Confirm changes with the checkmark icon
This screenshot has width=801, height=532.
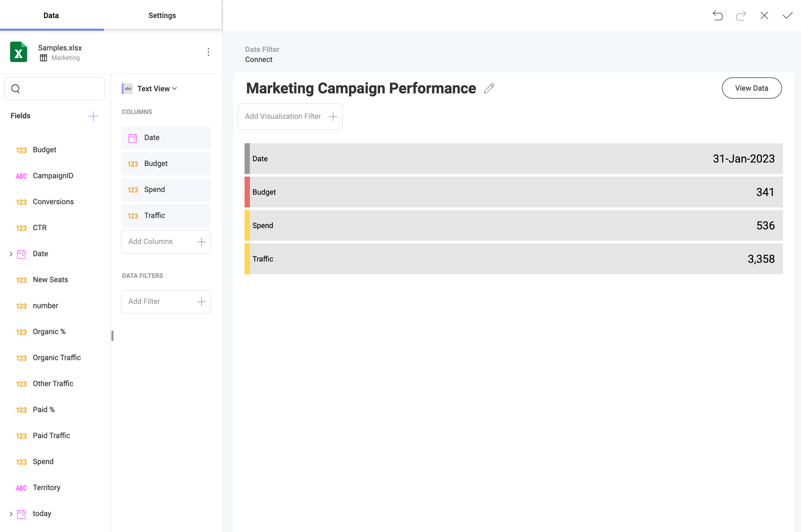tap(788, 15)
